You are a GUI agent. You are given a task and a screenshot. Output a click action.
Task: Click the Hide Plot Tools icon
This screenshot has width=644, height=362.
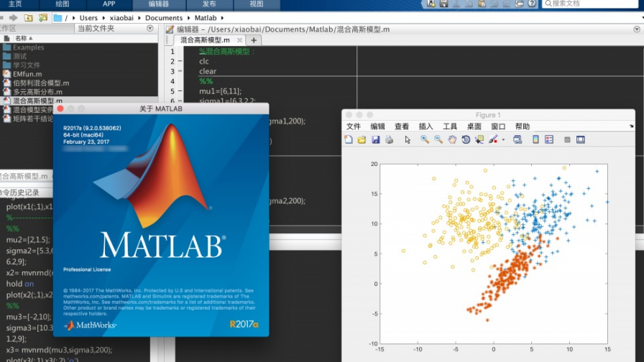click(x=567, y=139)
